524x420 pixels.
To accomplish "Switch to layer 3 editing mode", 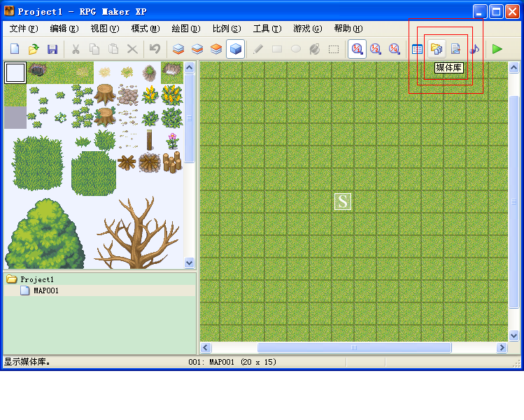I will point(216,49).
